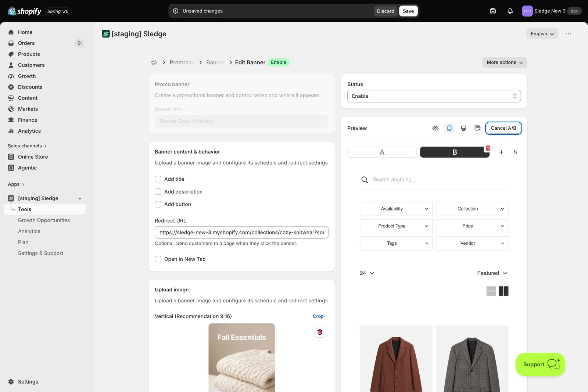Open the Featured sort dropdown
This screenshot has width=588, height=392.
(x=492, y=273)
